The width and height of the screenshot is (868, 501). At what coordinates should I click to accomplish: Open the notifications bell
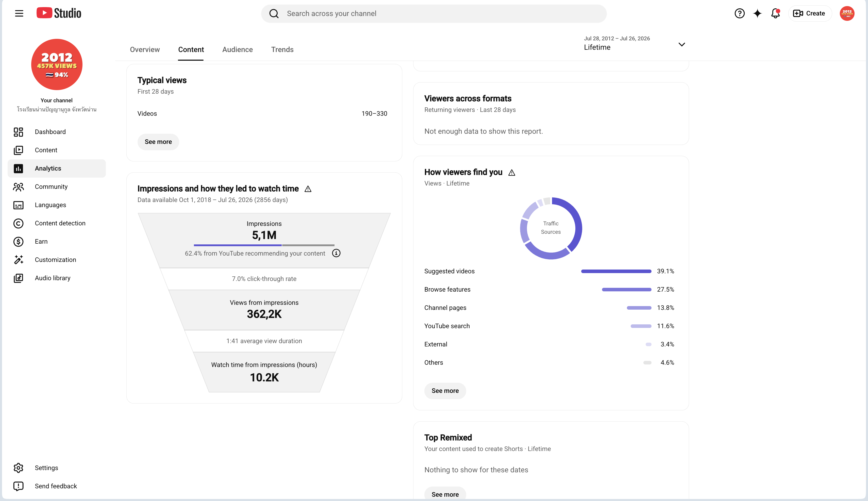(775, 13)
